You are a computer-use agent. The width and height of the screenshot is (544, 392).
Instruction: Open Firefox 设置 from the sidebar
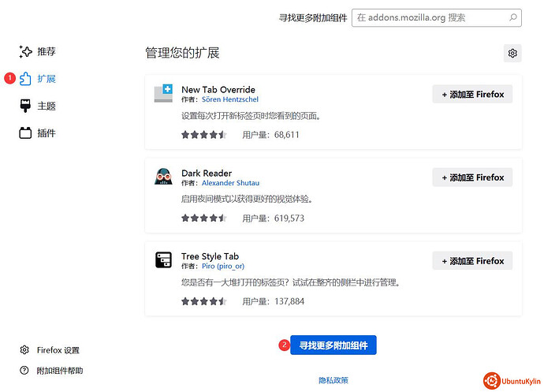(50, 350)
